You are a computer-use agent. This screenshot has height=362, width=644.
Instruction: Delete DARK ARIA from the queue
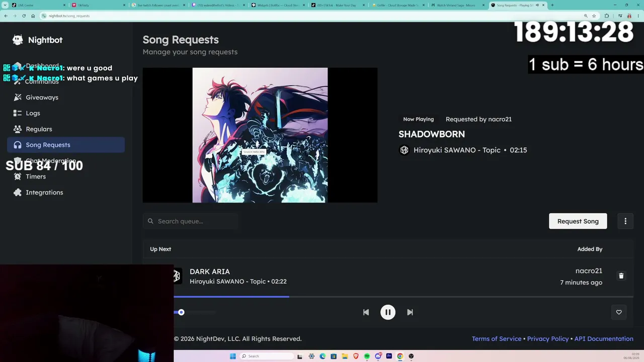tap(621, 276)
